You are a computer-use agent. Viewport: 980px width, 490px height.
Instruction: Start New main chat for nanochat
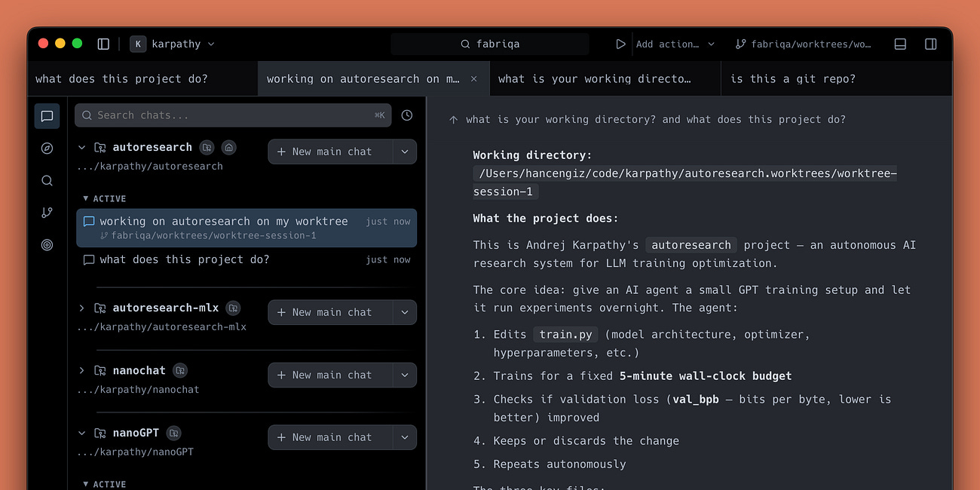point(330,375)
